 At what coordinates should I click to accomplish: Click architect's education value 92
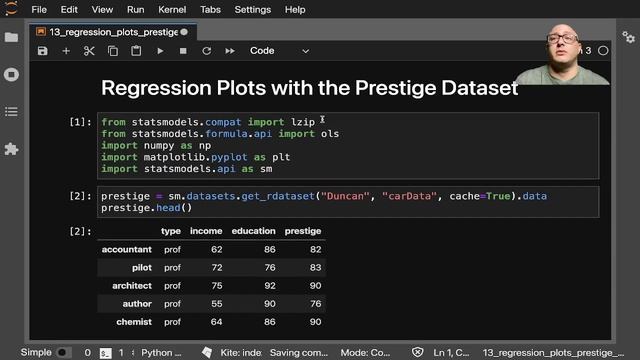(x=270, y=286)
